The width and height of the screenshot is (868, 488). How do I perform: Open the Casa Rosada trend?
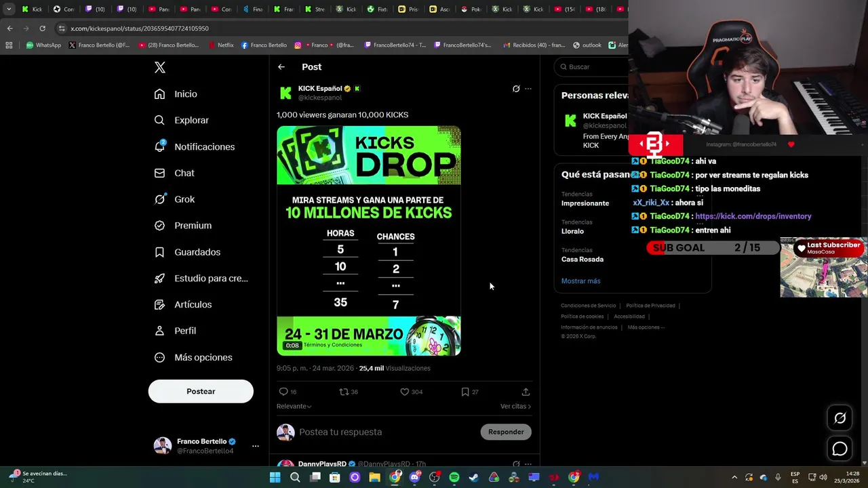click(x=583, y=259)
